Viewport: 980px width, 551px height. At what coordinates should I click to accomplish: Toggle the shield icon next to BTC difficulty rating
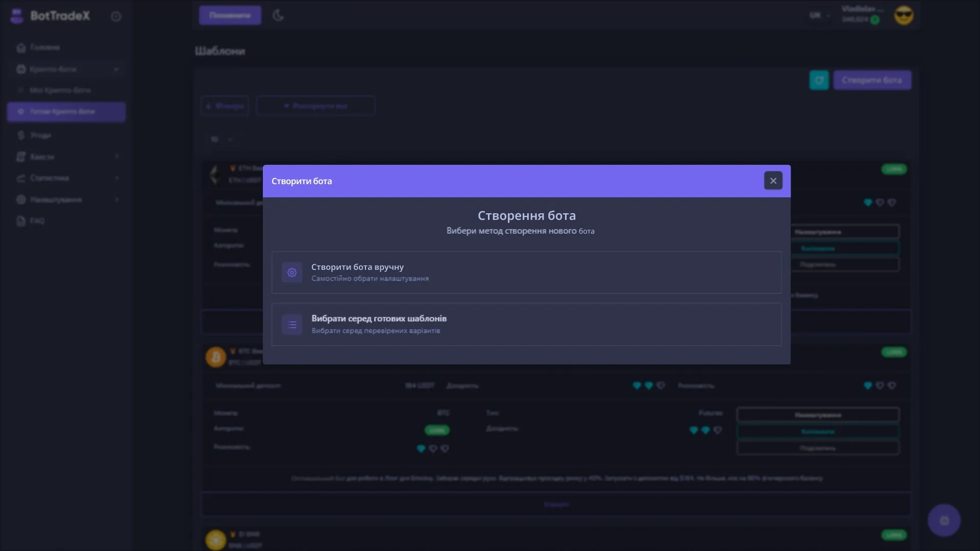717,430
